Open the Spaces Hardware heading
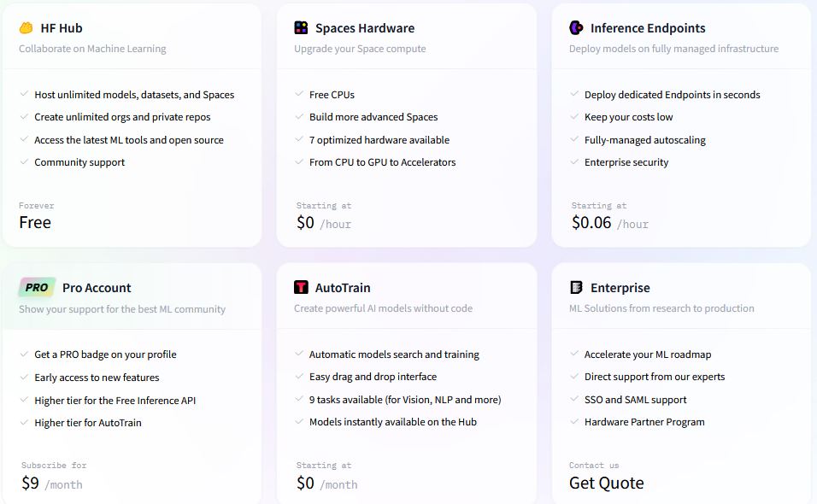The height and width of the screenshot is (504, 817). point(365,28)
